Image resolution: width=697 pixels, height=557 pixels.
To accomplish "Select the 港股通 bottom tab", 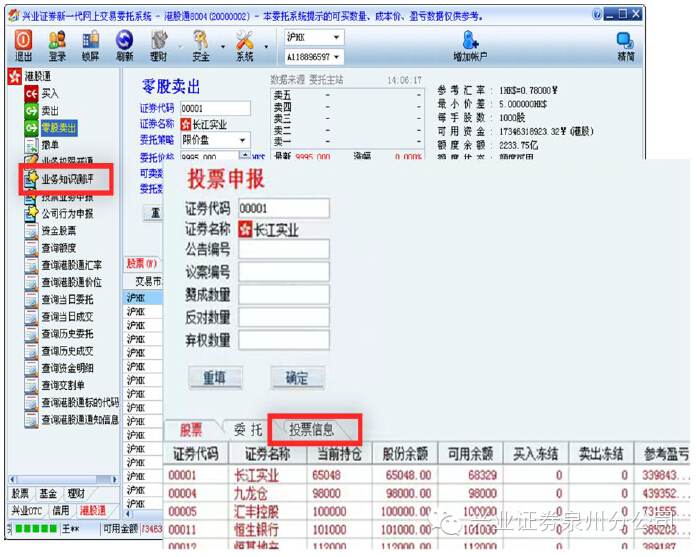I will point(93,511).
